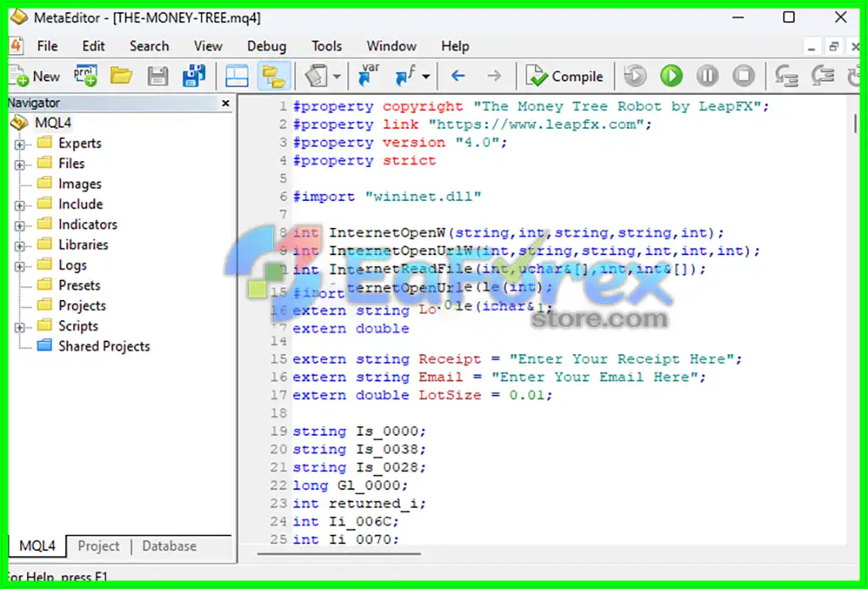Open the Help menu
The width and height of the screenshot is (868, 589).
[455, 46]
